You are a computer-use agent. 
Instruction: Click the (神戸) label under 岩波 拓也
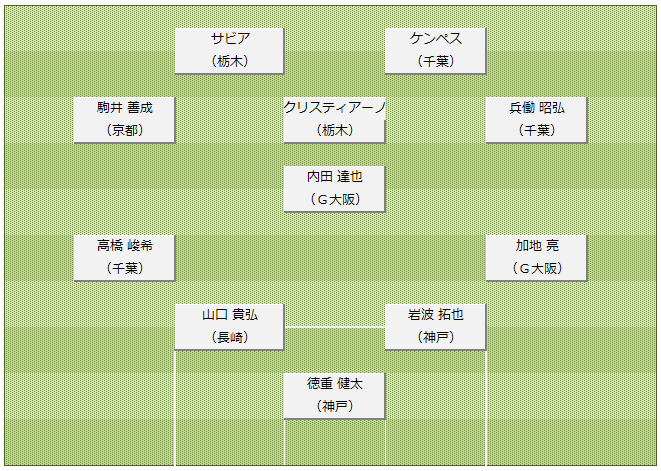pos(436,337)
